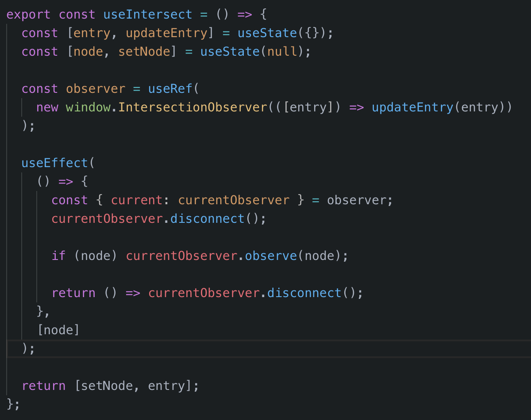
Task: Select the if keyword before the node check
Action: (x=58, y=256)
